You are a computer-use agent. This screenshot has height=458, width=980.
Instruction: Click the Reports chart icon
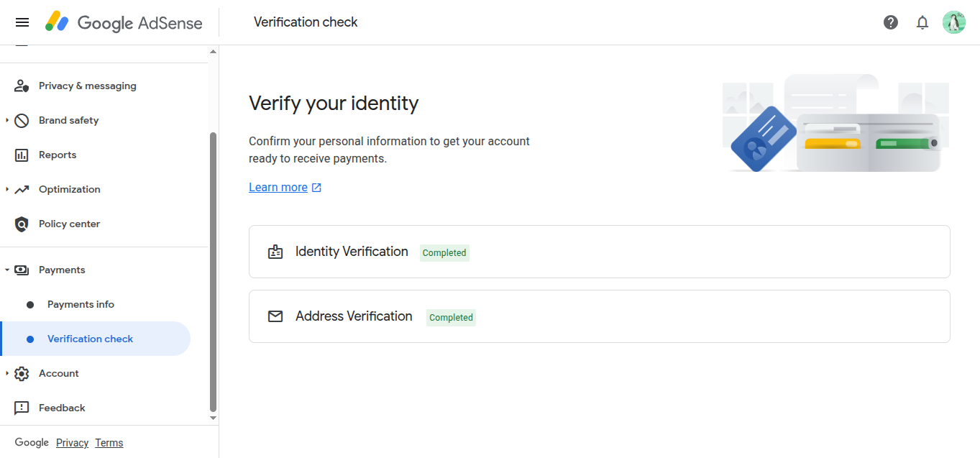coord(22,155)
